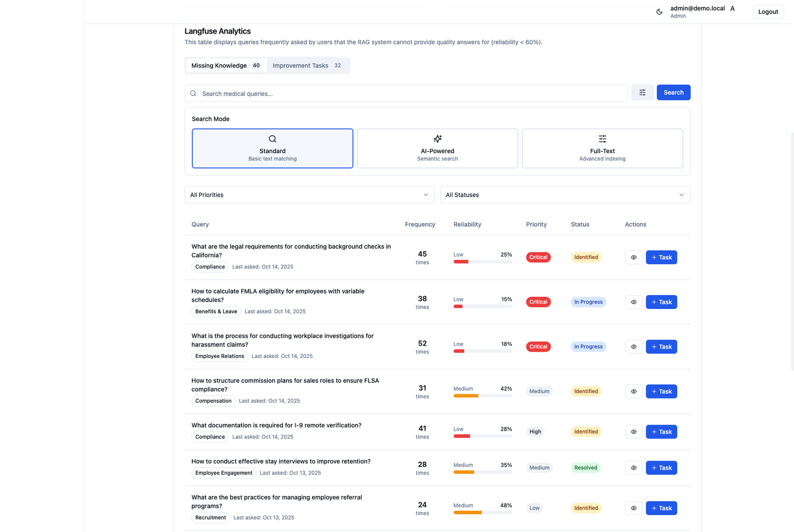This screenshot has height=532, width=794.
Task: Open eye view for I-9 remote verification
Action: [x=633, y=432]
